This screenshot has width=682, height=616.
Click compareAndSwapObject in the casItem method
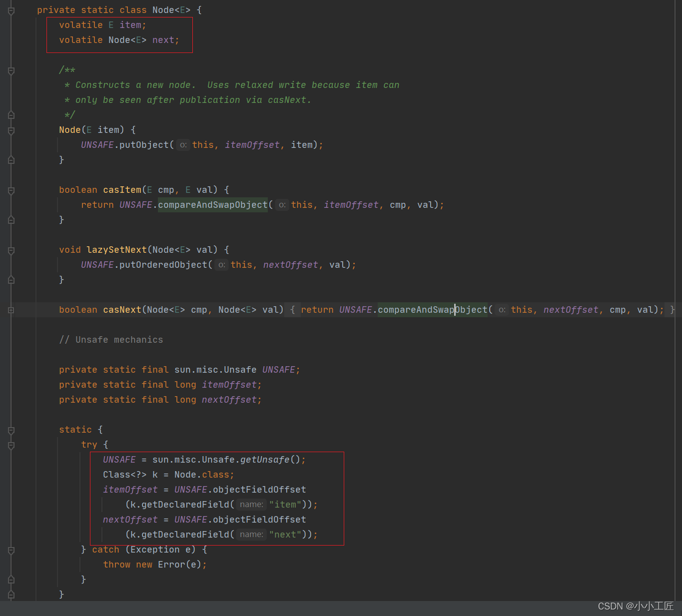point(213,205)
